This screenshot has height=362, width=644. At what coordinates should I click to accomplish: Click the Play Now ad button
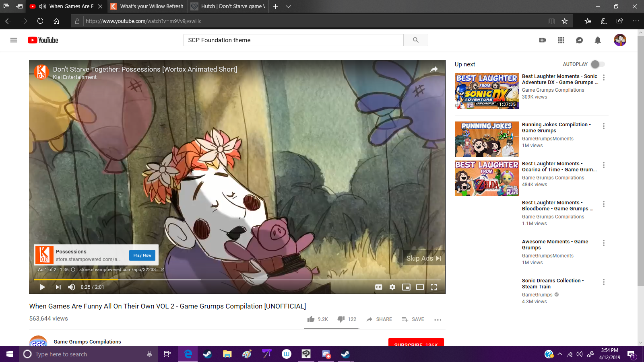[142, 255]
